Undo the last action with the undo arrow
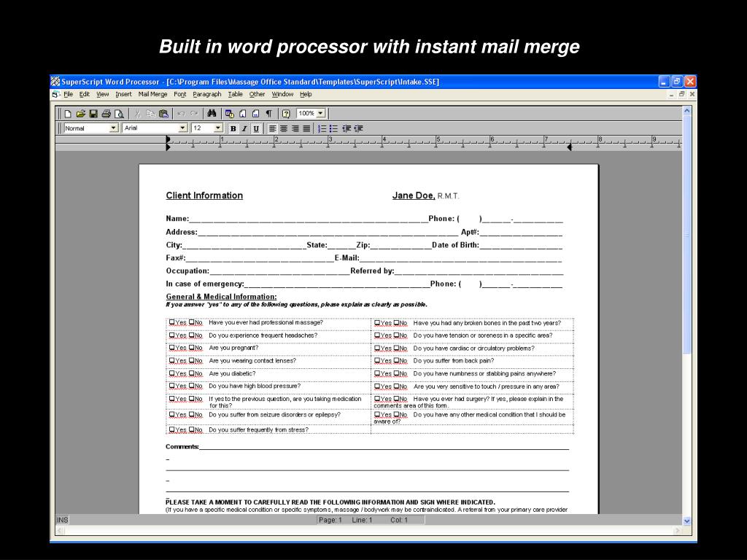Screen dimensions: 747x560 point(181,114)
